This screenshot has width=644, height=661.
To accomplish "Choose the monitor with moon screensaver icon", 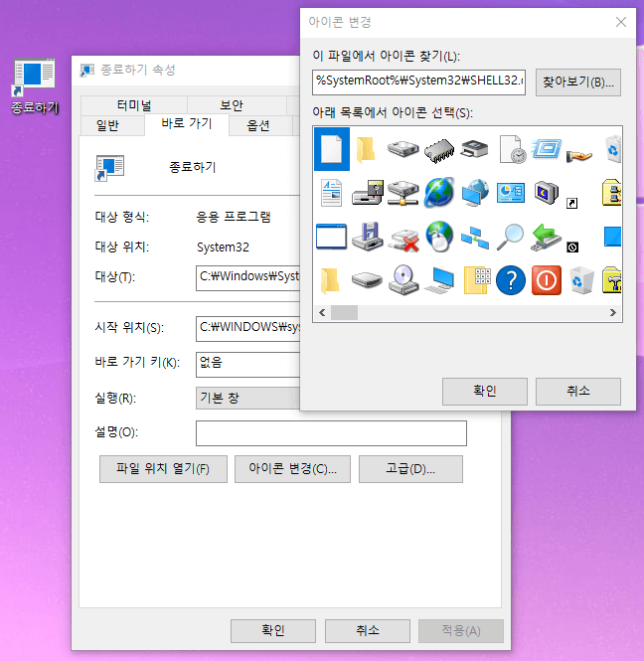I will tap(547, 193).
